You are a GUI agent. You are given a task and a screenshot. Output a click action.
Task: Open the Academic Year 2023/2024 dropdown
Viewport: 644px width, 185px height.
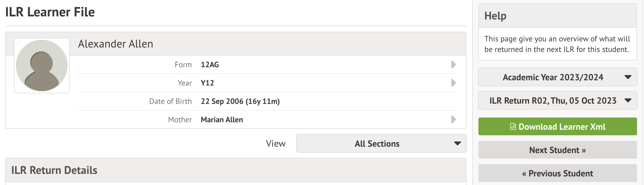tap(553, 77)
